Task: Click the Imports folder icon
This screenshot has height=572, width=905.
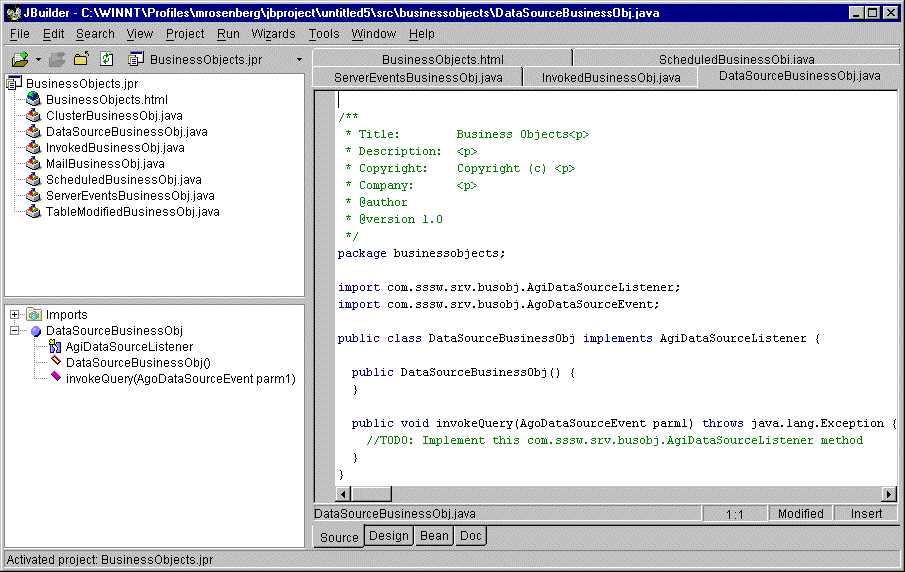Action: (34, 315)
